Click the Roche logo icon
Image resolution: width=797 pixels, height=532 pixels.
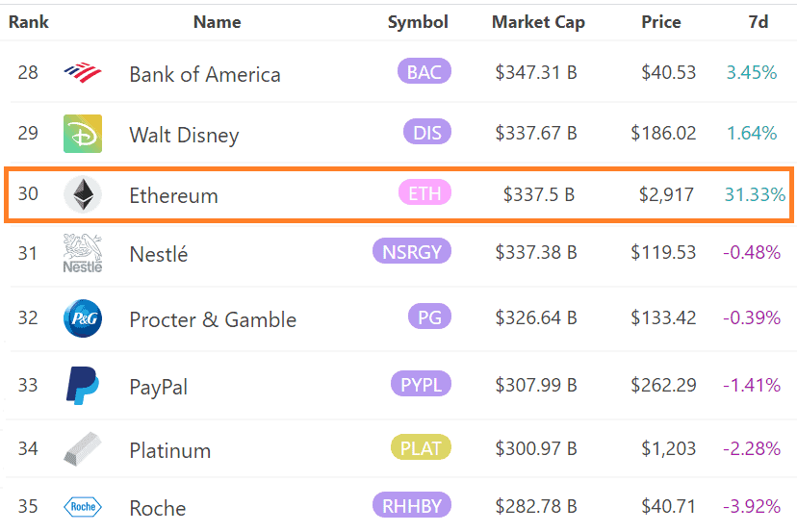pos(83,507)
